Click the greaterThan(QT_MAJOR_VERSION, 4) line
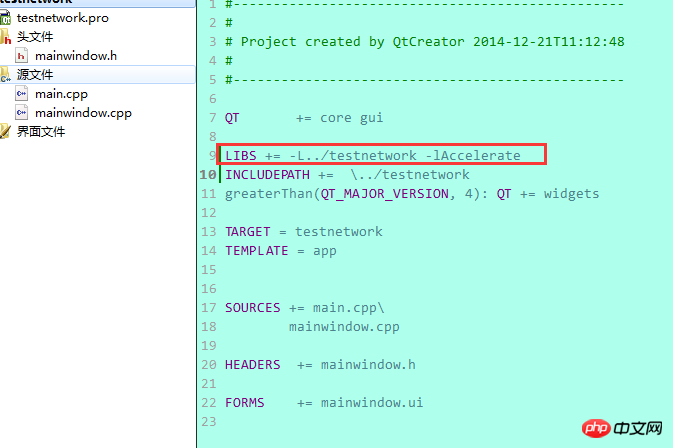Image resolution: width=673 pixels, height=448 pixels. 412,194
